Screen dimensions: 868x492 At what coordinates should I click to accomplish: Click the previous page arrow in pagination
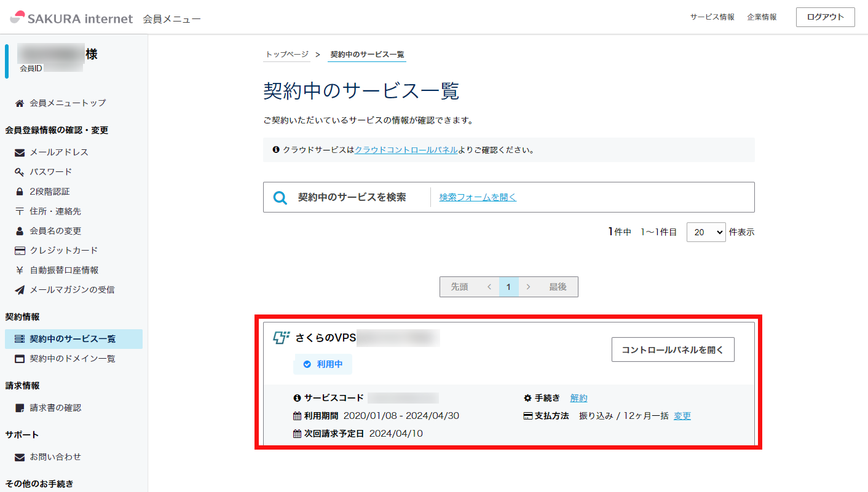click(x=489, y=287)
